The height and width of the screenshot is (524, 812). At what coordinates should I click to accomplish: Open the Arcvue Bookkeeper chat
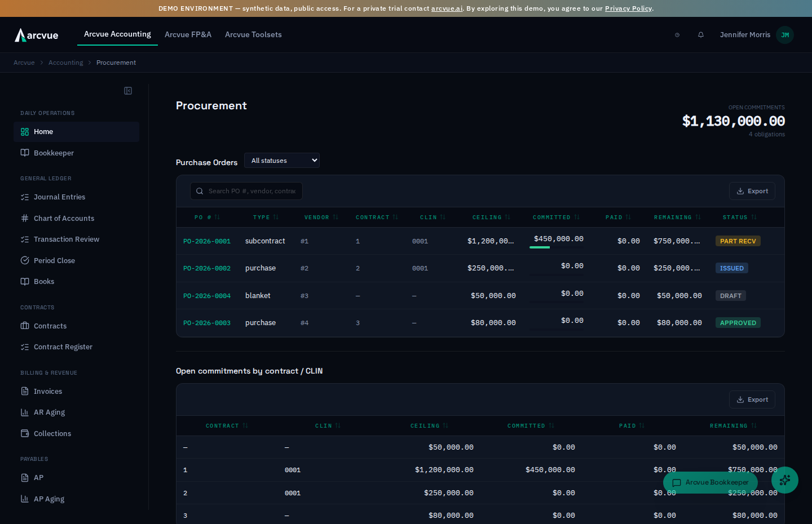(x=710, y=482)
